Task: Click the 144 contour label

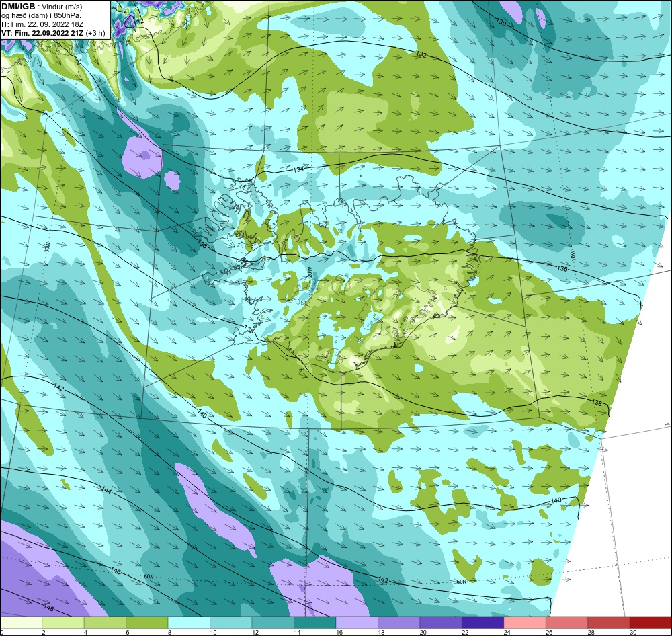Action: (x=106, y=490)
